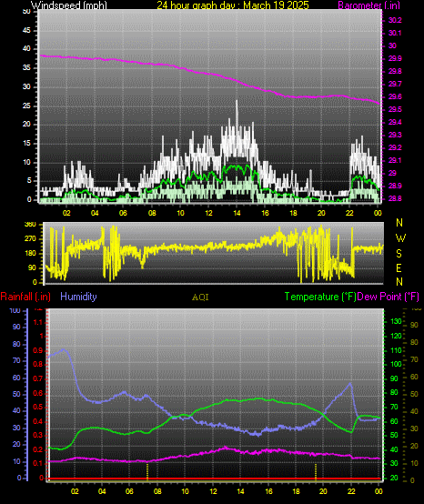The width and height of the screenshot is (424, 504).
Task: Click the red "Rainfall (.in)" legend label
Action: (x=25, y=297)
